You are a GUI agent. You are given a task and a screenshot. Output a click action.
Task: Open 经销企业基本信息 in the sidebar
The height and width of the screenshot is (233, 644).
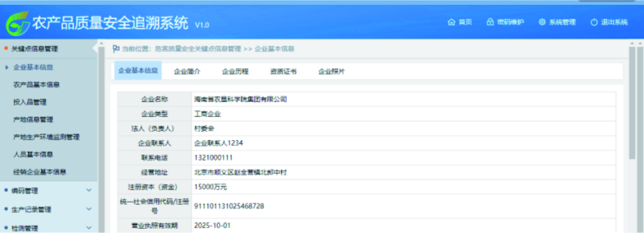[x=40, y=172]
